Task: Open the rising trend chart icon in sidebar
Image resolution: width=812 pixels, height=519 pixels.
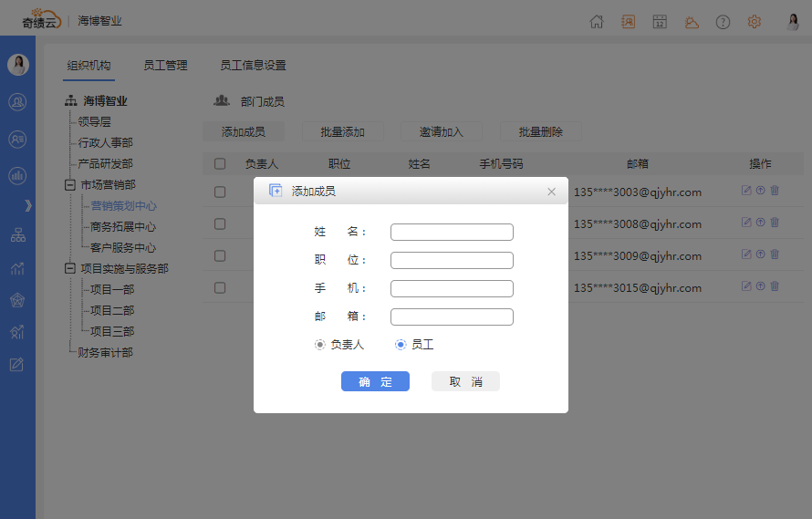Action: [x=17, y=268]
